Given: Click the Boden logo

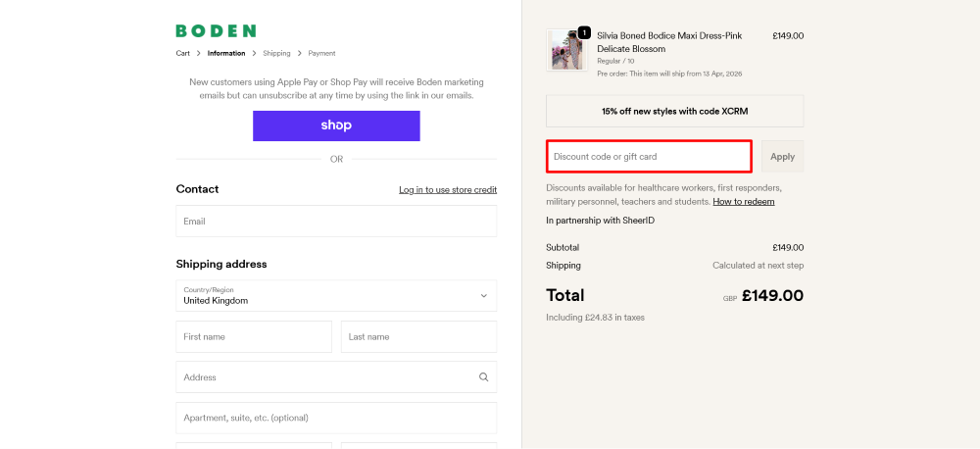Looking at the screenshot, I should (x=216, y=30).
